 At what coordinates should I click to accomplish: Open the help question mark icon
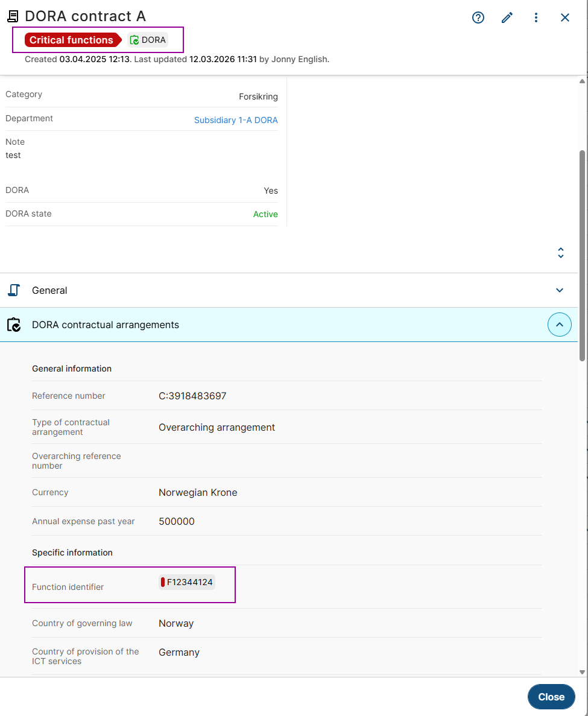[478, 17]
